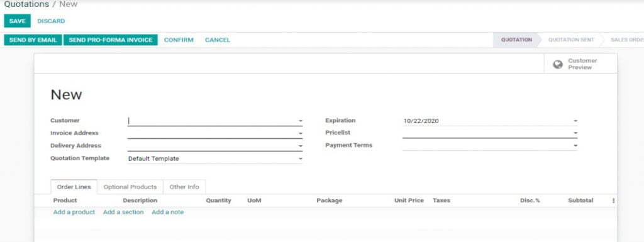Add a product line
This screenshot has height=242, width=644.
pyautogui.click(x=74, y=212)
